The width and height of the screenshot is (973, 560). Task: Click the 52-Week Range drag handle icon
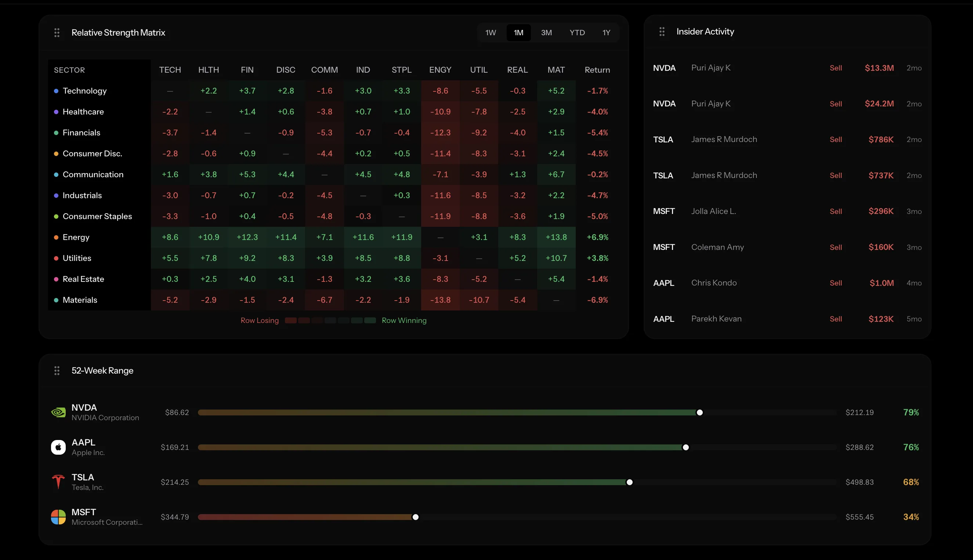(57, 370)
